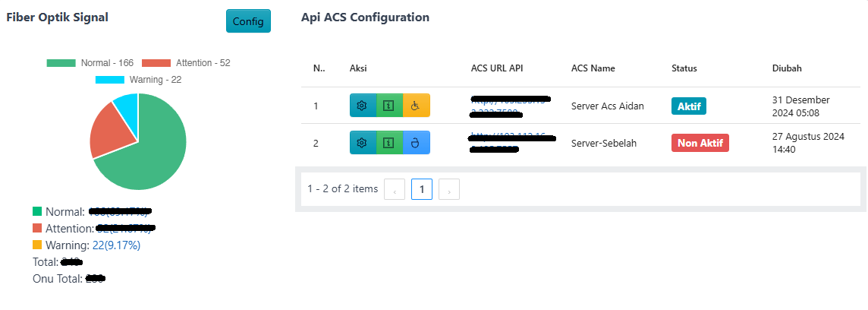
Task: Toggle Normal - 166 legend item
Action: pos(90,62)
